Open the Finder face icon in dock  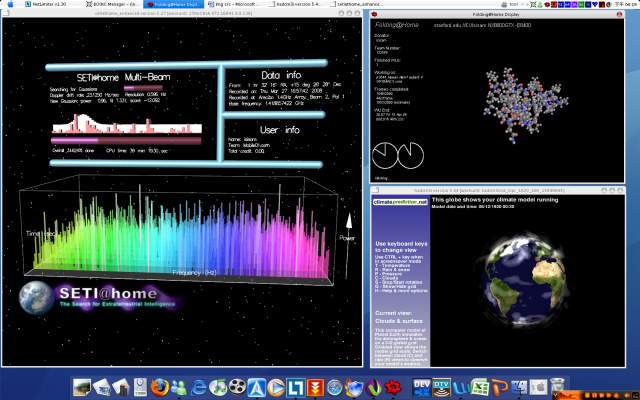519,387
